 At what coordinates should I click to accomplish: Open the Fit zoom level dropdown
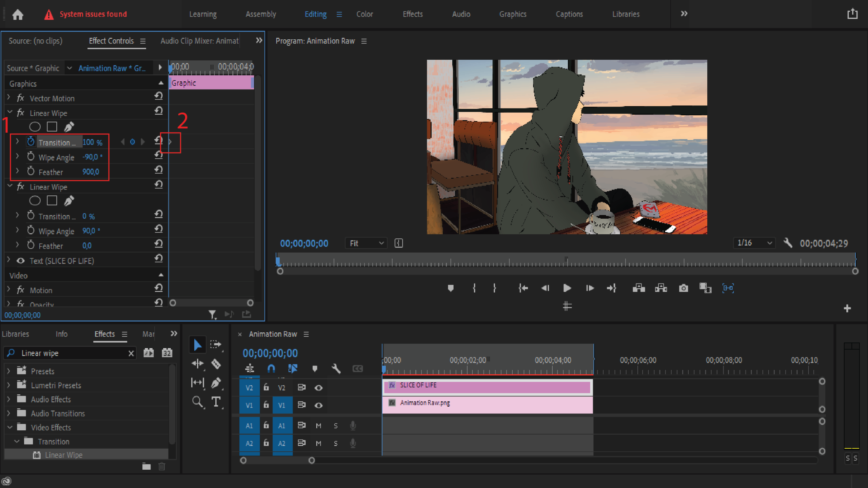[x=366, y=243]
